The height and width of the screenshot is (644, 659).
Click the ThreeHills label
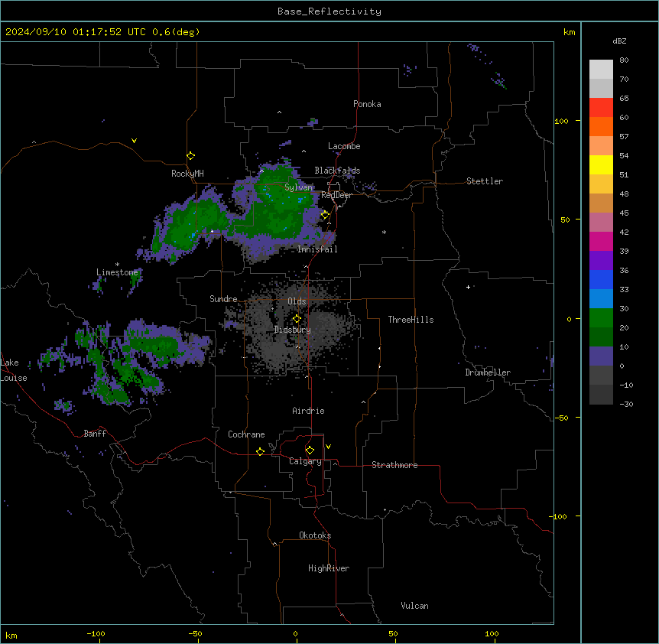click(411, 320)
